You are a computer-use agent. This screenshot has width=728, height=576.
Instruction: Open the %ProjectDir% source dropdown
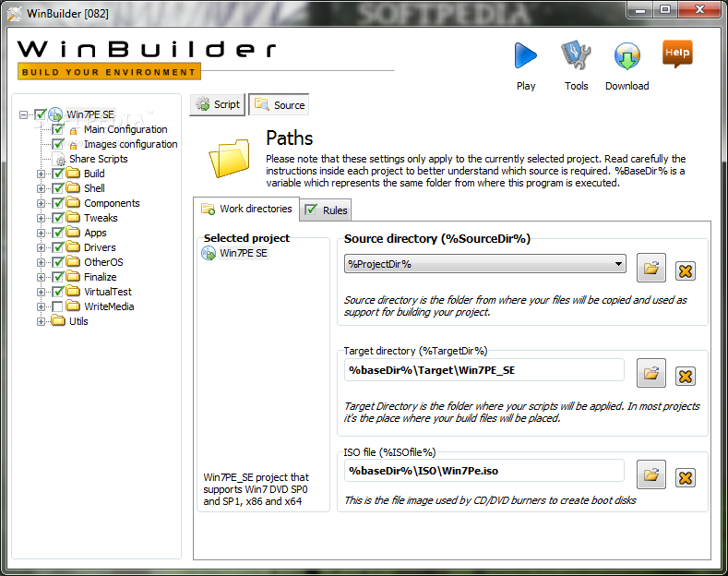(484, 264)
